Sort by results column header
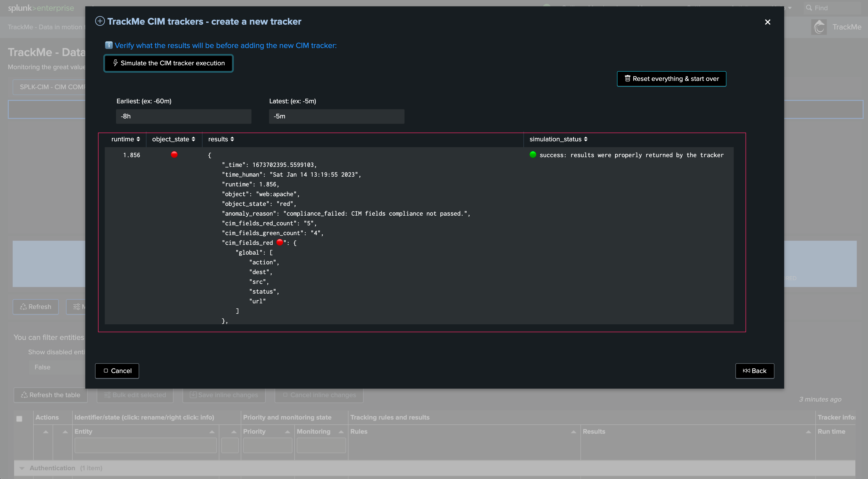 click(221, 139)
